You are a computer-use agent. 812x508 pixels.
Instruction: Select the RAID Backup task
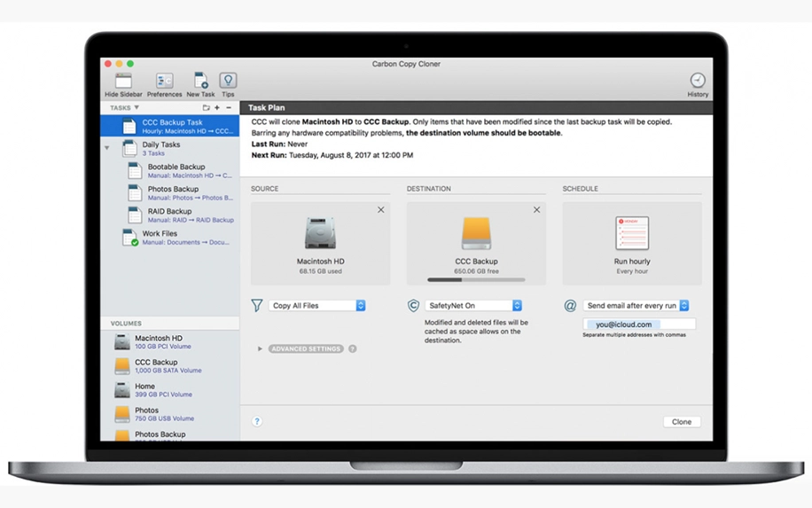[x=170, y=215]
